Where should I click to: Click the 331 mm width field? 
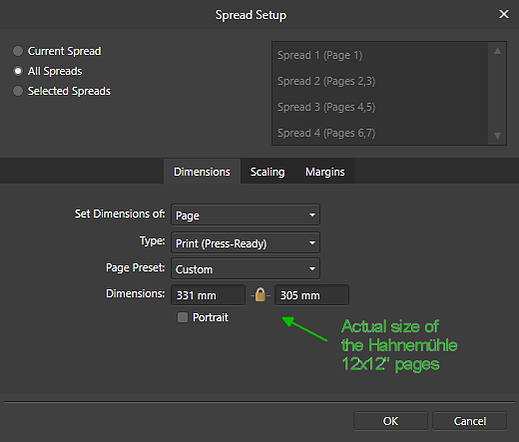point(208,295)
